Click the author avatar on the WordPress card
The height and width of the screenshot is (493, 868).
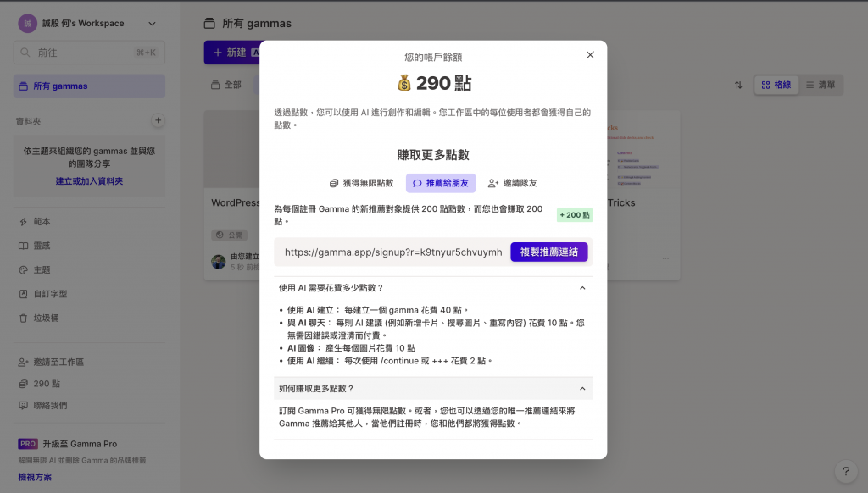coord(219,261)
